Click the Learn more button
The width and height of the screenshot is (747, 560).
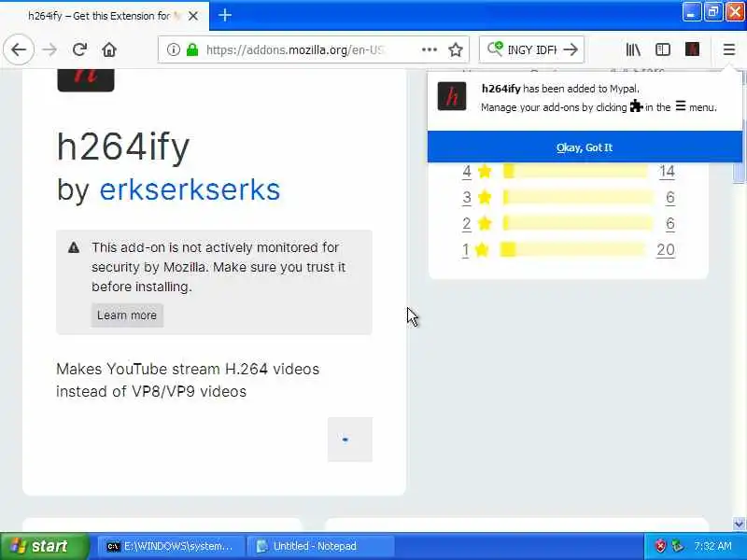127,315
